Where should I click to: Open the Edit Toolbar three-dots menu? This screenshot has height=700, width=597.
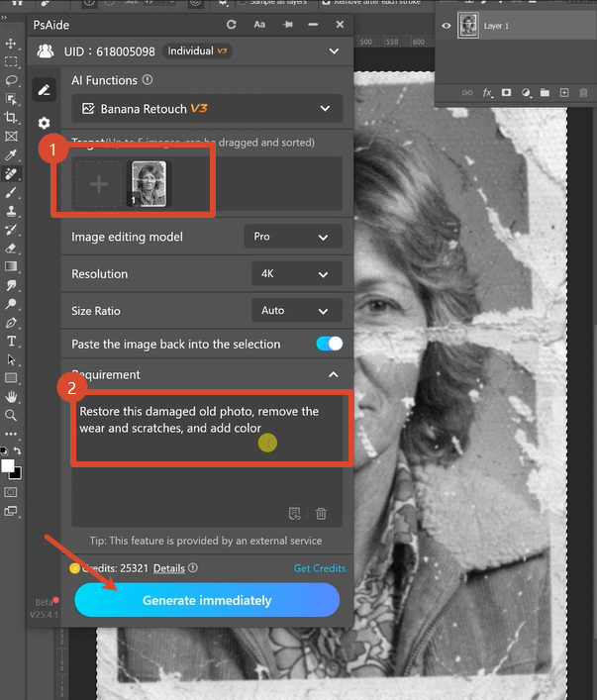[11, 434]
